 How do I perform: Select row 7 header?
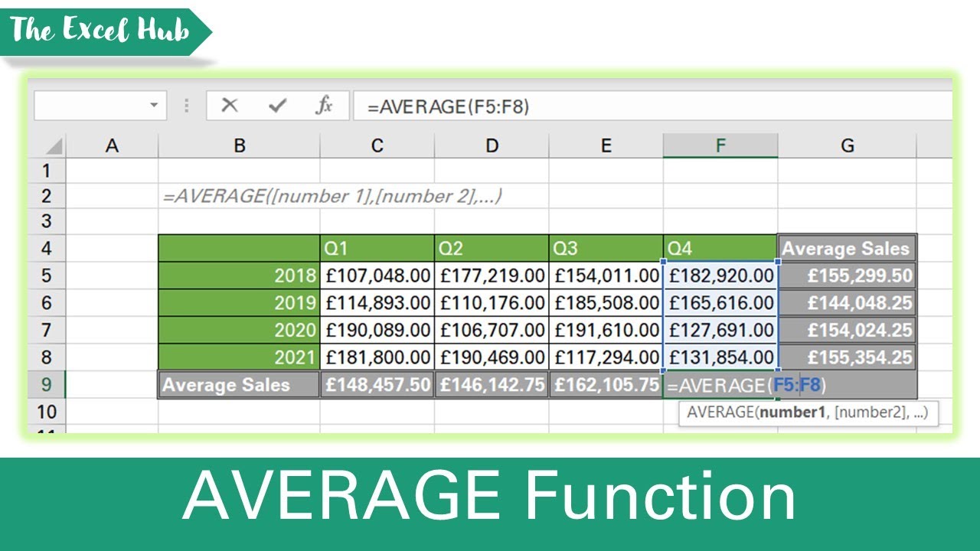pyautogui.click(x=47, y=330)
